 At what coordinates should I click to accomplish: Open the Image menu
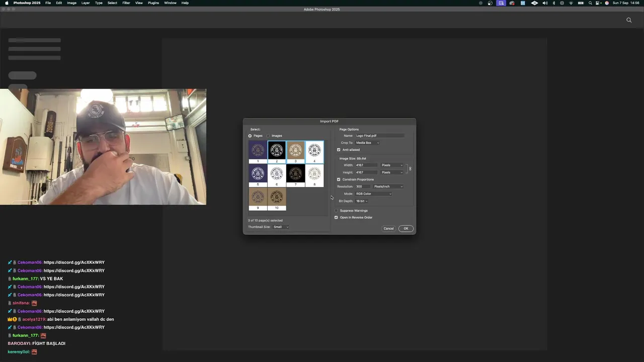pos(72,3)
